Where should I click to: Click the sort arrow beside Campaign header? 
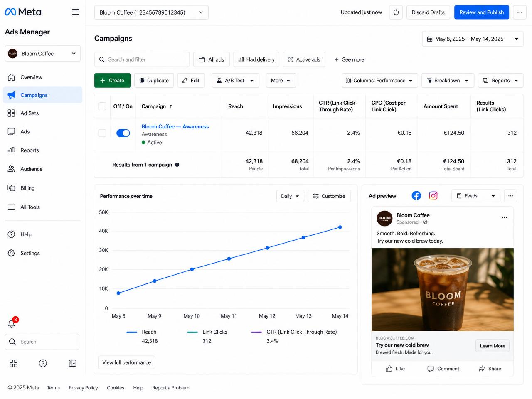pyautogui.click(x=171, y=106)
